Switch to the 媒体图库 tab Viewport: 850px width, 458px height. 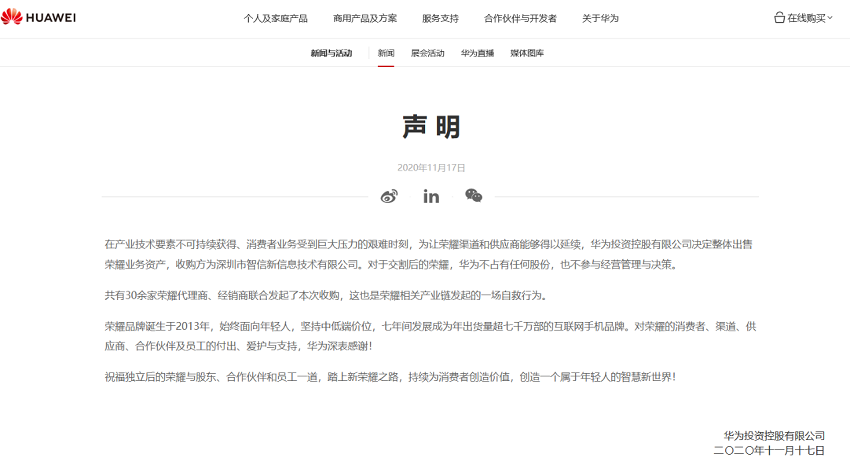[527, 53]
